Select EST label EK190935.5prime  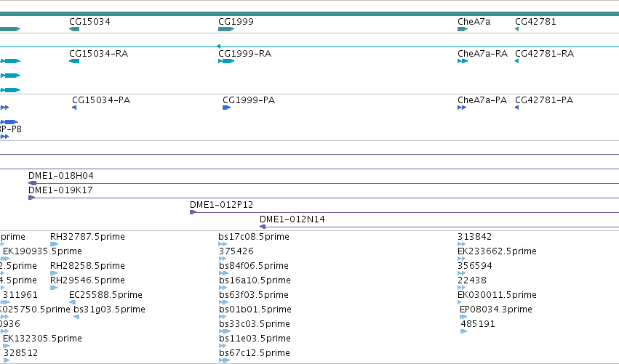tap(43, 251)
